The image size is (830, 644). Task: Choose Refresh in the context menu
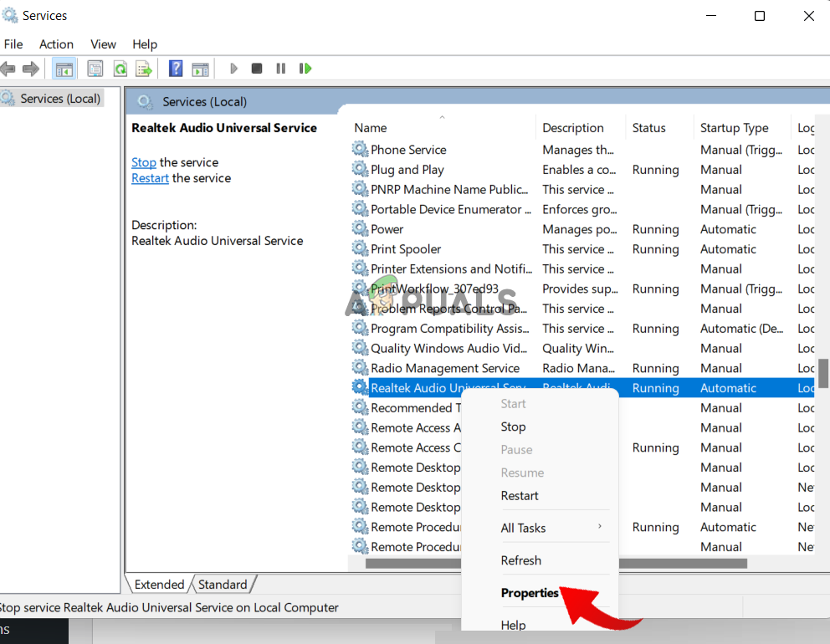[521, 560]
